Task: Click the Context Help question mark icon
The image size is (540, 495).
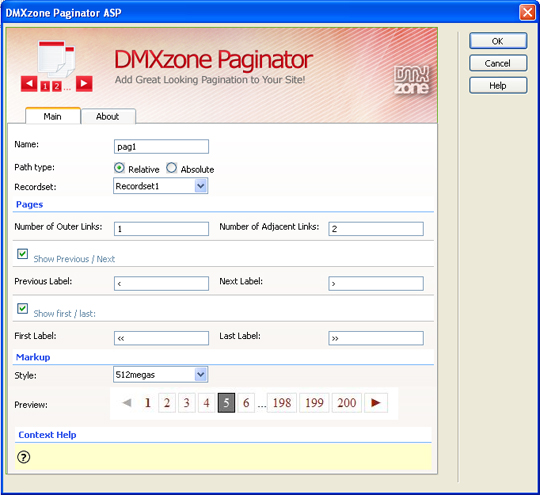Action: (23, 457)
